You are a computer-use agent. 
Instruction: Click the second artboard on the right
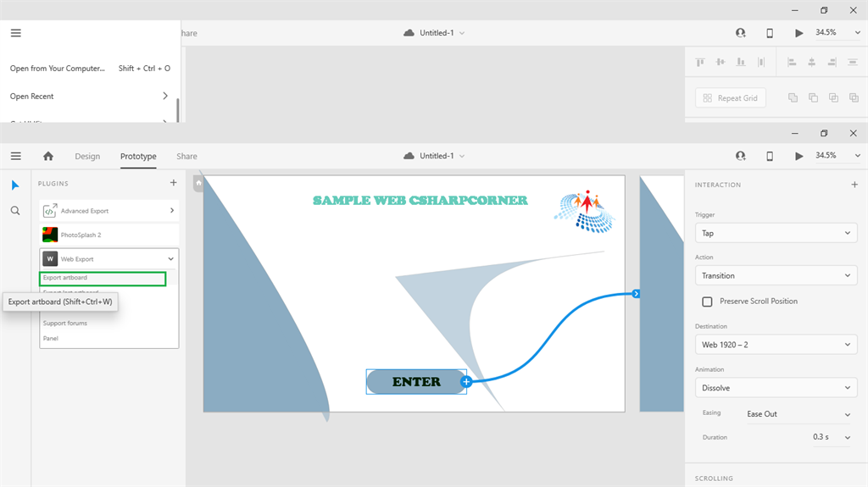point(661,294)
